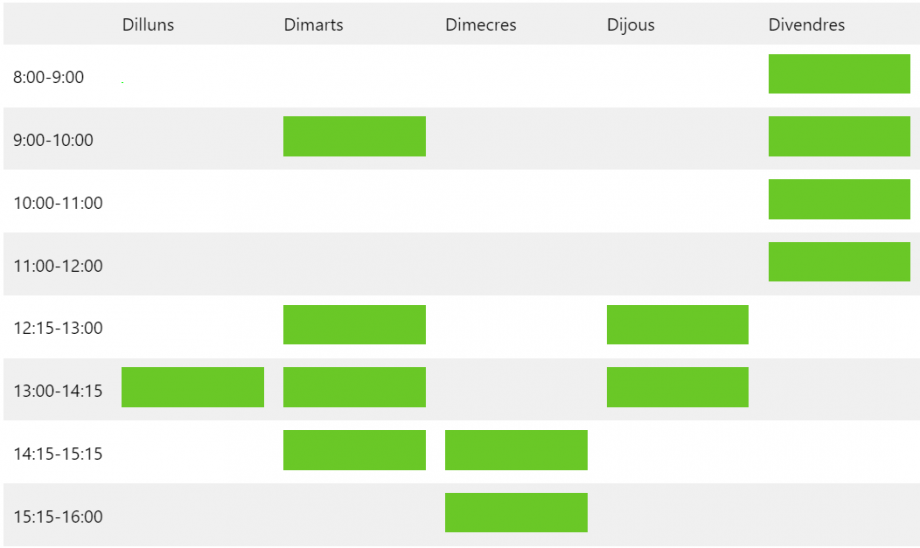Select the Dijous column header
The image size is (920, 548).
point(631,25)
